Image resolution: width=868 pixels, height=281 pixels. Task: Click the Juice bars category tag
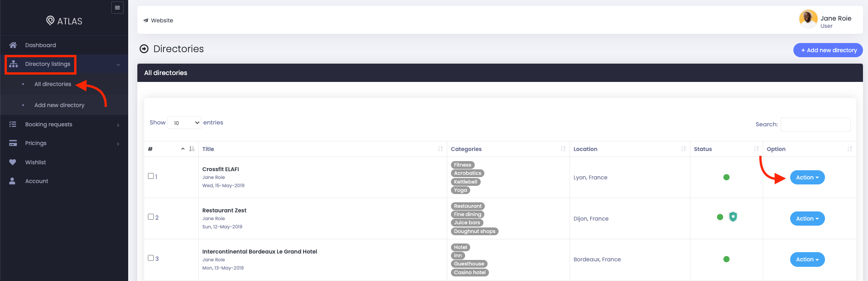(x=467, y=222)
